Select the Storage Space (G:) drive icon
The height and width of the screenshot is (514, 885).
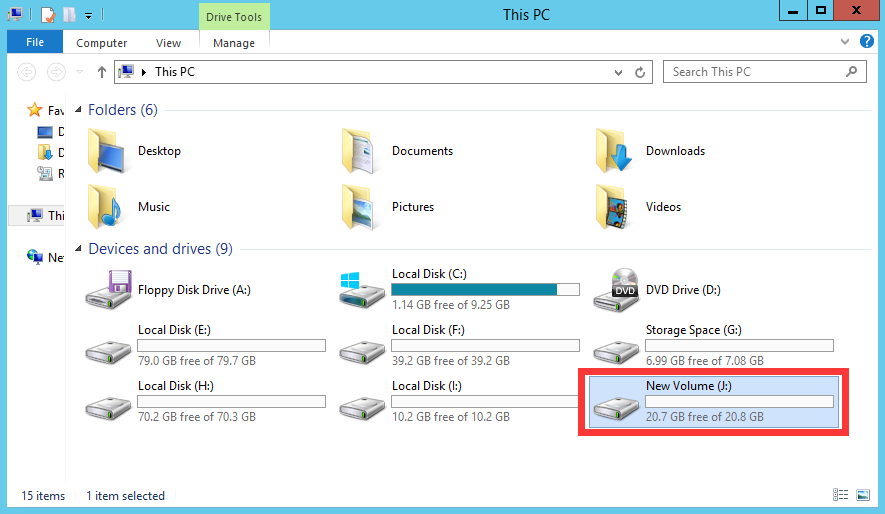click(x=616, y=351)
